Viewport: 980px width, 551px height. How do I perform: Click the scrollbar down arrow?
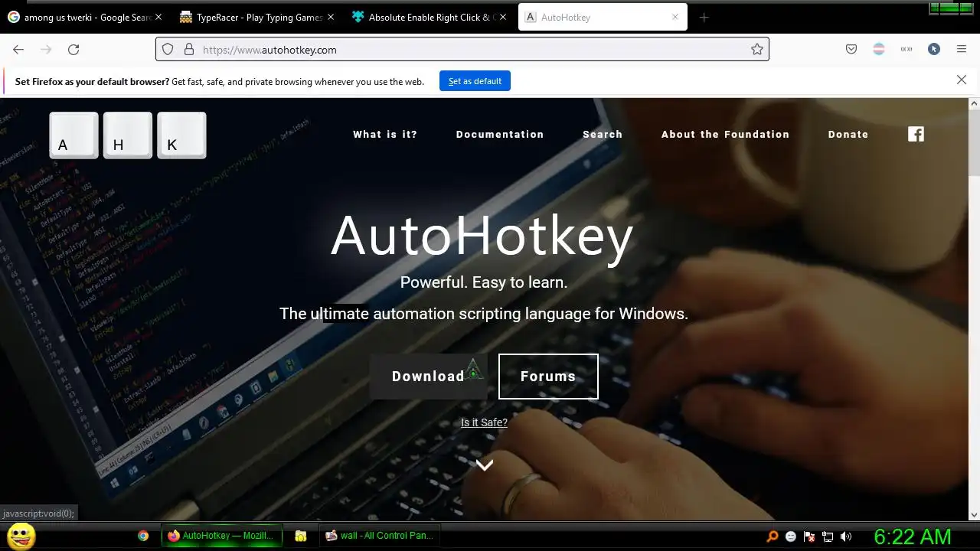974,515
